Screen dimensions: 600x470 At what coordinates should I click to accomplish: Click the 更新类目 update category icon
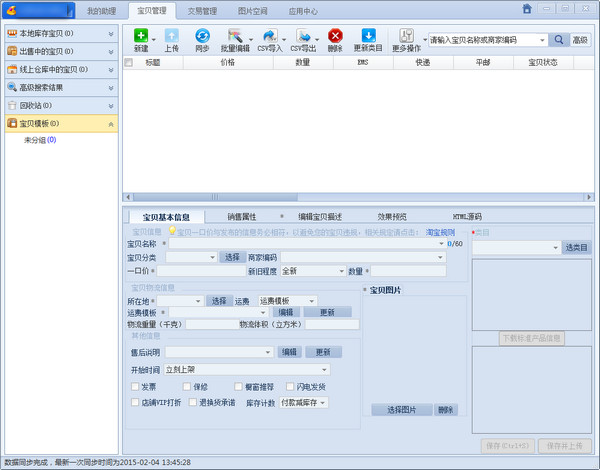click(x=368, y=37)
